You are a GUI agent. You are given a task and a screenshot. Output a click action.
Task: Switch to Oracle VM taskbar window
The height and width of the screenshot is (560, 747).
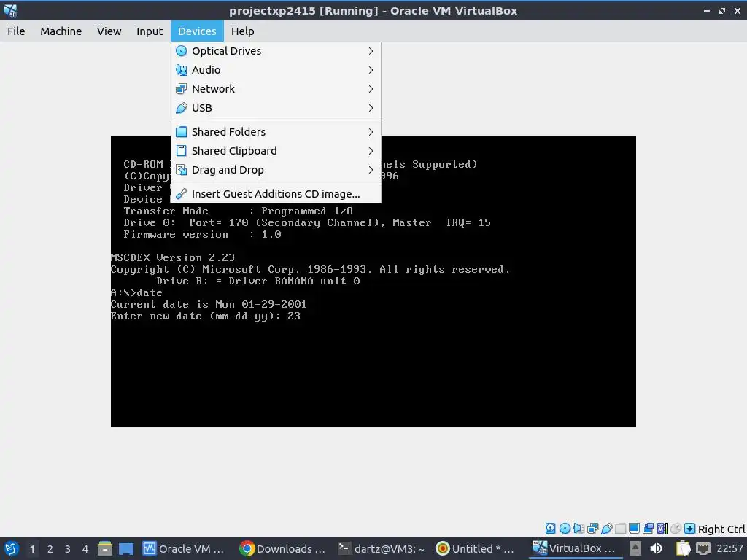click(183, 548)
